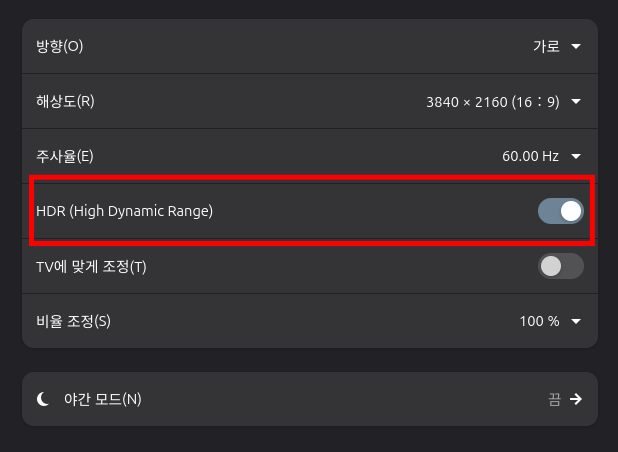Click the 100 % scale value
Screen dimensions: 618x452
tap(539, 322)
